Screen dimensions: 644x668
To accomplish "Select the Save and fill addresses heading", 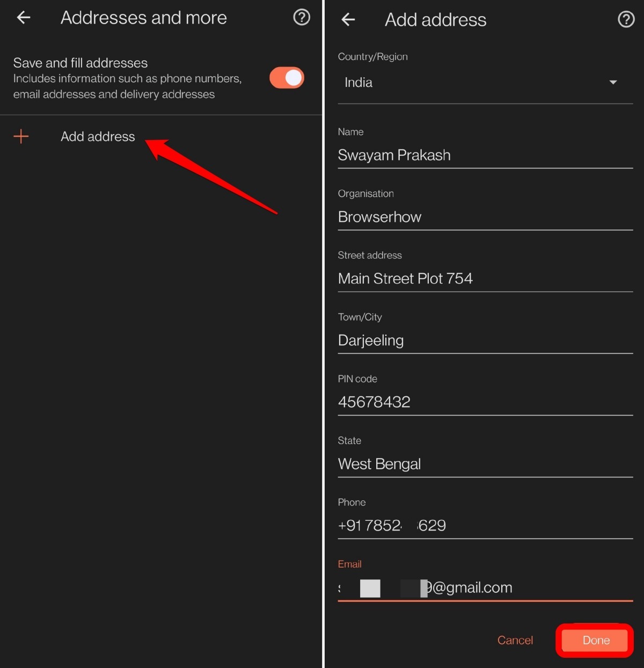I will pos(80,63).
